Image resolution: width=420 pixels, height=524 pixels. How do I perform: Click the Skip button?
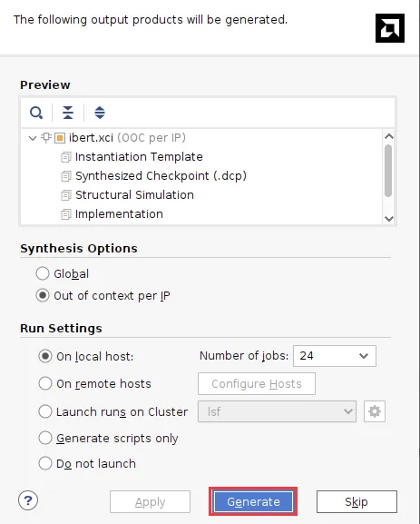tap(357, 501)
